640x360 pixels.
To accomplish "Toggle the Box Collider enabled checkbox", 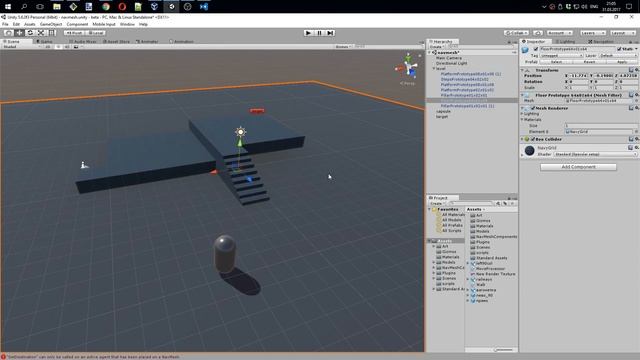I will [x=533, y=139].
